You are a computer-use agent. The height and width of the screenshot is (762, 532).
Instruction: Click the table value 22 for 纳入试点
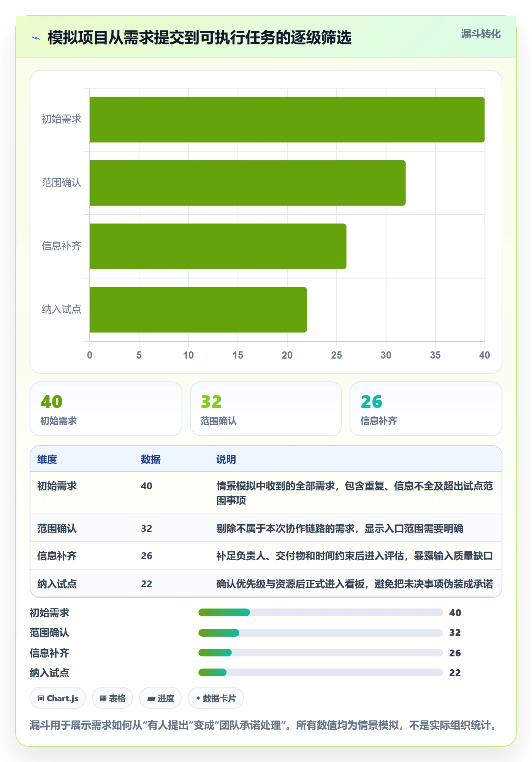coord(147,584)
